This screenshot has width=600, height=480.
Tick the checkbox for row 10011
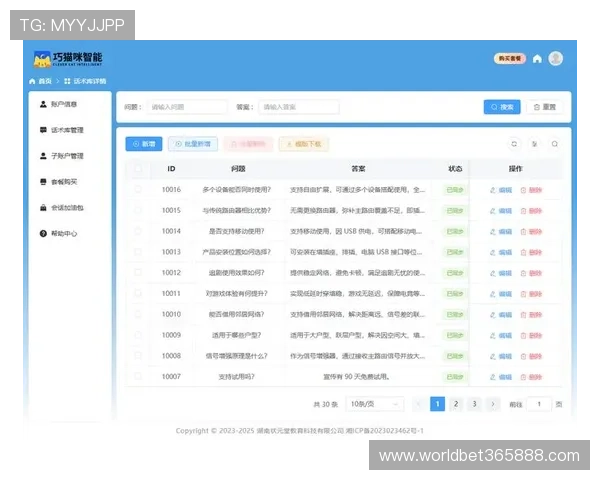point(138,293)
